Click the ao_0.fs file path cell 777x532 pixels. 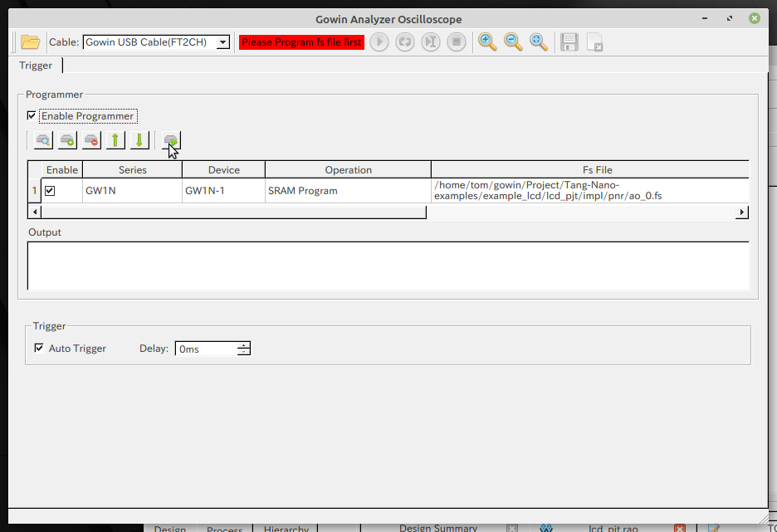click(589, 191)
